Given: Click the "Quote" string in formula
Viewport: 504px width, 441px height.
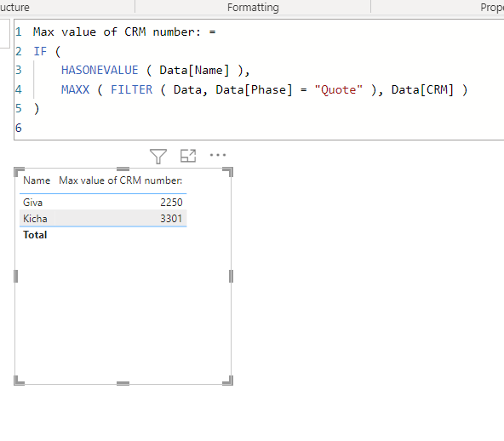Looking at the screenshot, I should click(x=339, y=89).
